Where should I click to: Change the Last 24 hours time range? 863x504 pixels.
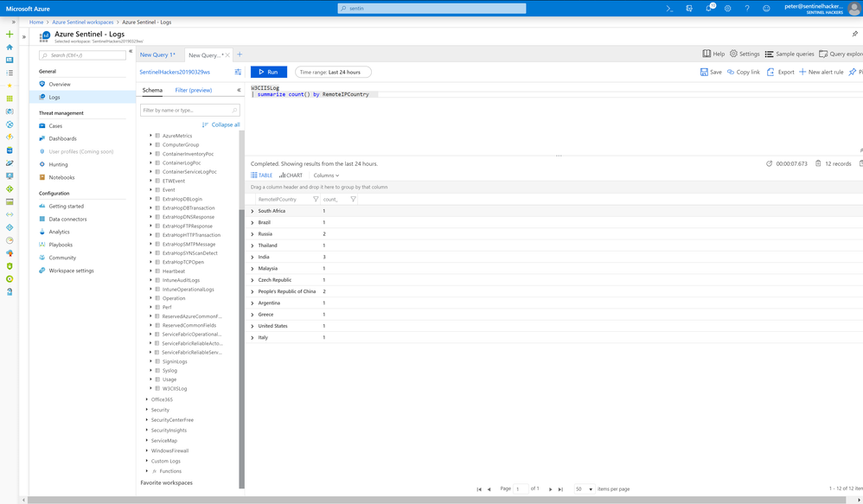(333, 72)
